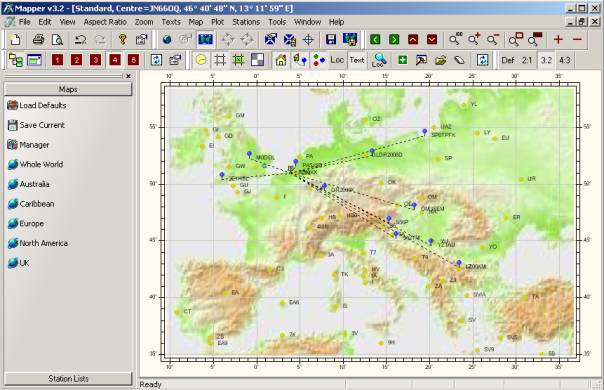The width and height of the screenshot is (604, 390).
Task: Click the crosshair centre icon
Action: (309, 39)
